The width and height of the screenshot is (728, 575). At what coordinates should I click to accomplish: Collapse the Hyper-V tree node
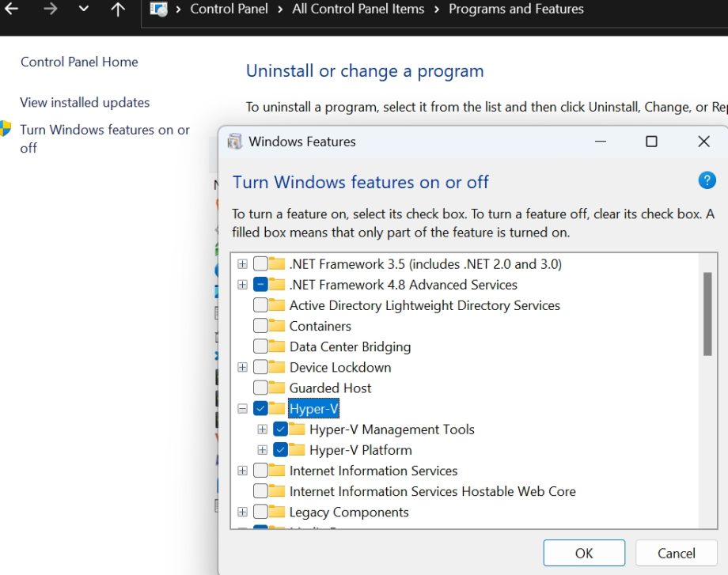point(242,408)
